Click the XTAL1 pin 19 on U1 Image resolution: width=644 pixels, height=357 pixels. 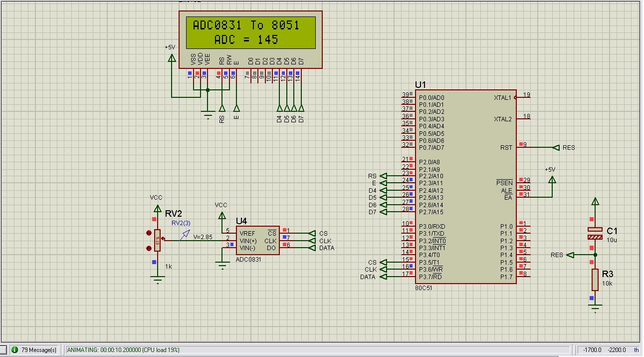coord(523,97)
